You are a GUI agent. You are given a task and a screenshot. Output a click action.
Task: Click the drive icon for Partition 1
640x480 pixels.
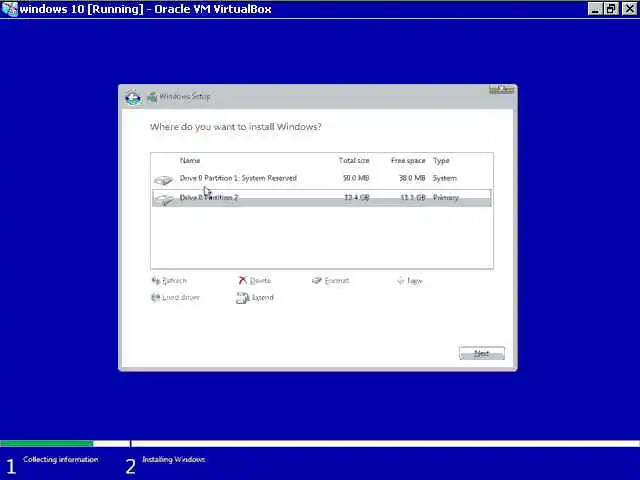click(164, 180)
